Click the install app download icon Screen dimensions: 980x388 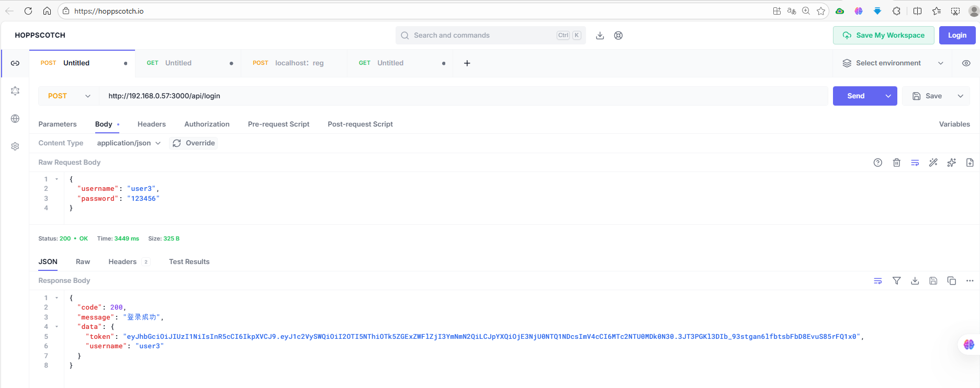tap(600, 36)
